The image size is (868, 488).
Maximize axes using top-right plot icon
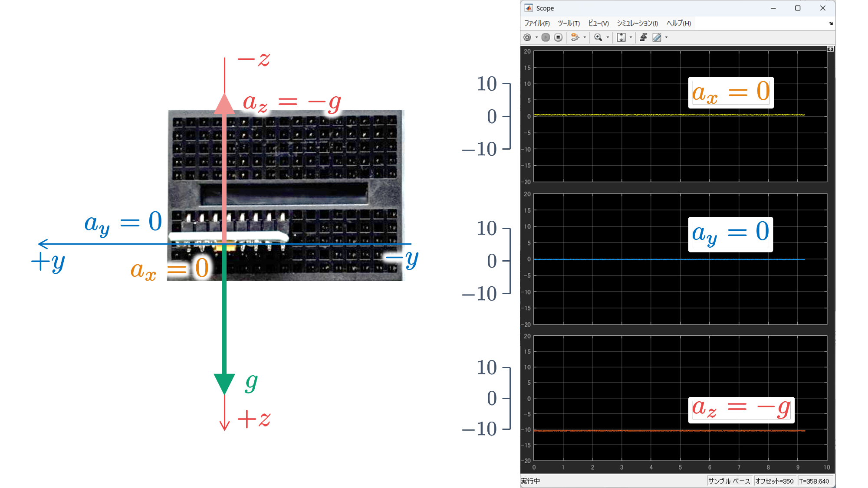point(830,49)
